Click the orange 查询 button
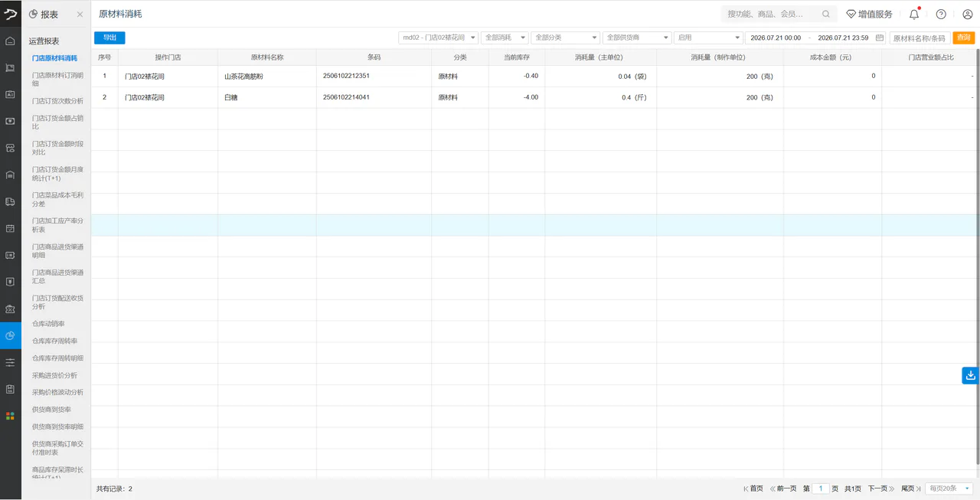This screenshot has height=500, width=980. point(964,38)
